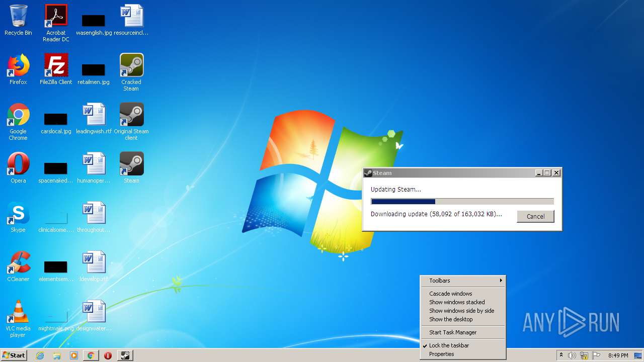This screenshot has height=362, width=644.
Task: Open taskbar Properties
Action: 463,354
